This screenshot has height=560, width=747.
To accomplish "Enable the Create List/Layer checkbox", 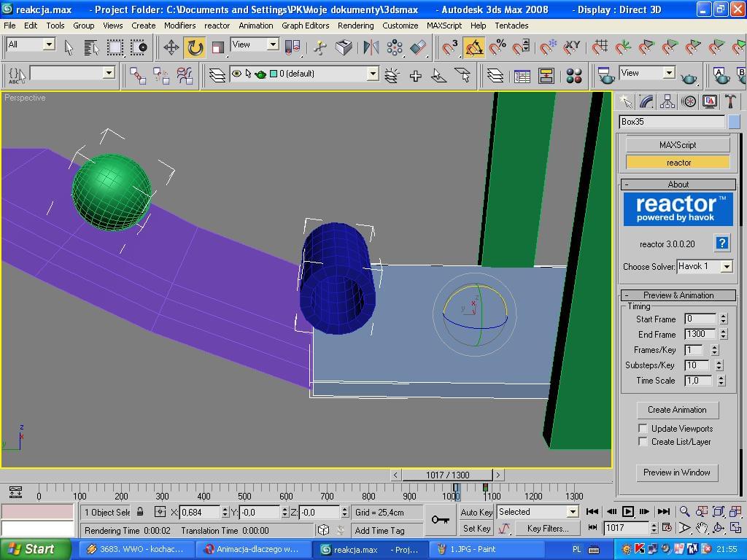I will [643, 441].
